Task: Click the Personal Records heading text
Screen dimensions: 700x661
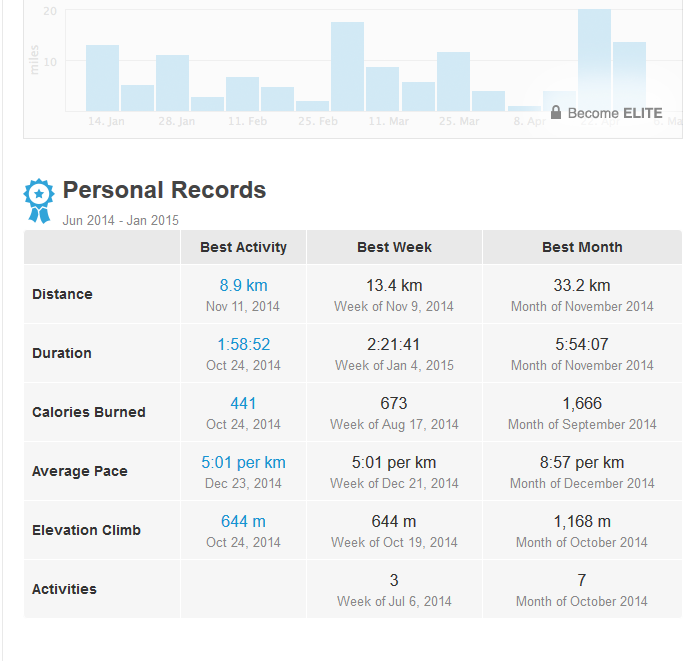Action: coord(164,190)
